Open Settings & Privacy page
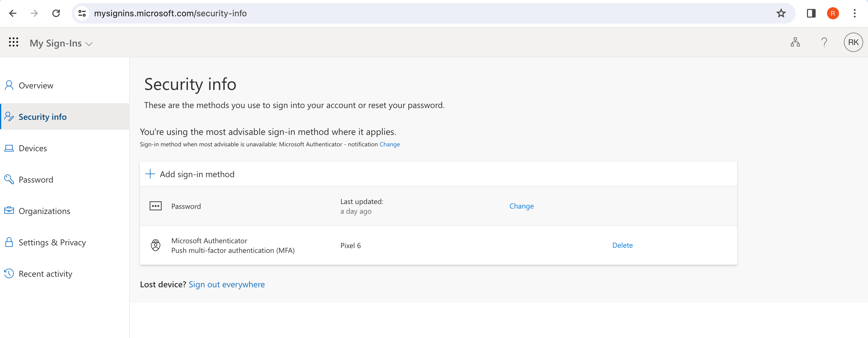868x338 pixels. (x=52, y=243)
